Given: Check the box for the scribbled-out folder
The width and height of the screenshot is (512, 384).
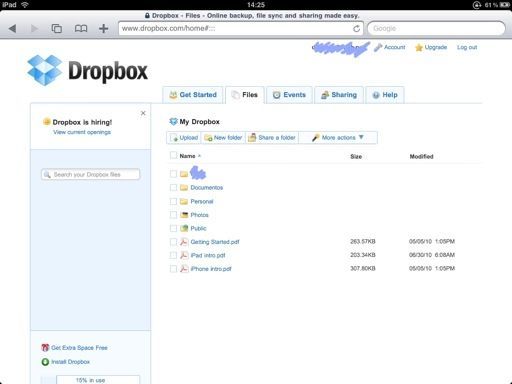Looking at the screenshot, I should coord(173,174).
